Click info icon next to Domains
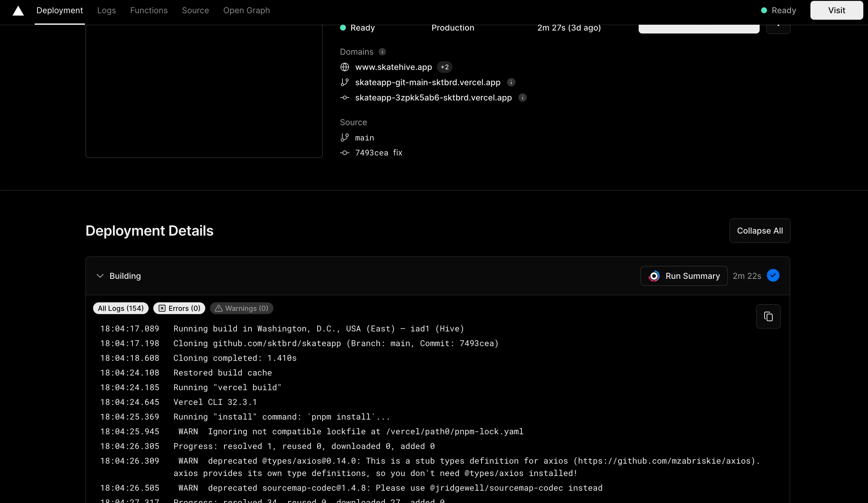The height and width of the screenshot is (503, 868). (382, 52)
